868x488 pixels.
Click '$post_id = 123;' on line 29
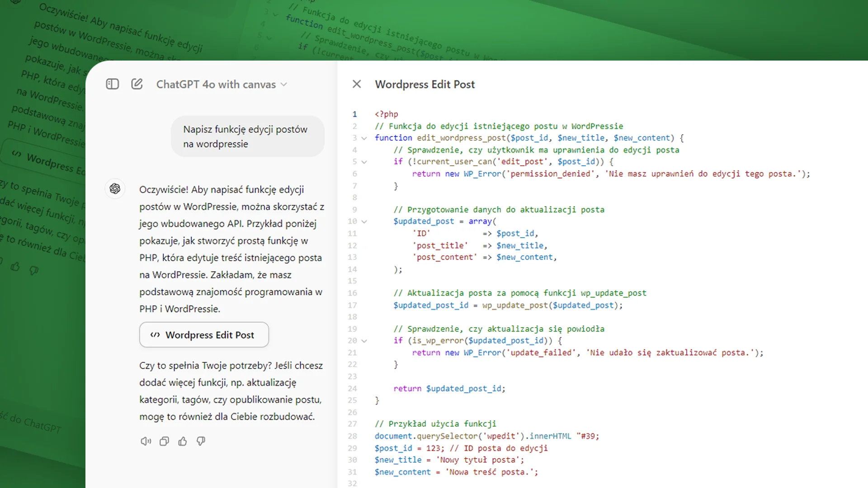click(x=410, y=448)
